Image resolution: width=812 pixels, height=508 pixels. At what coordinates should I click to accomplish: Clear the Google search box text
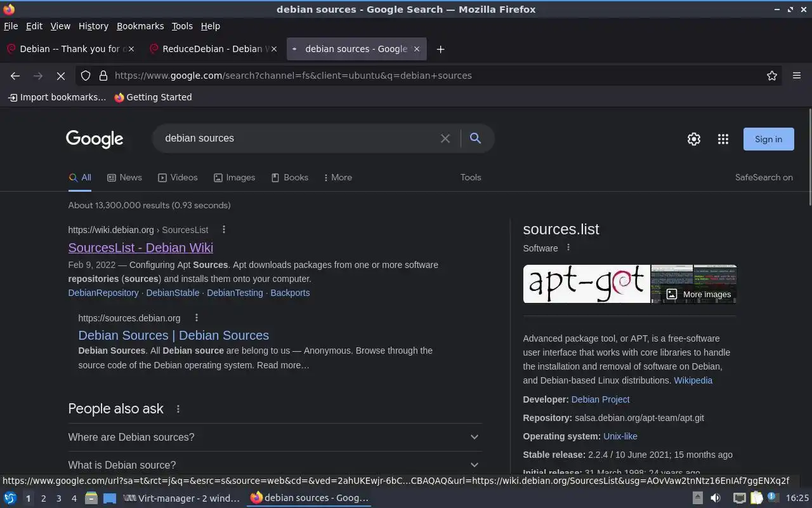click(445, 138)
